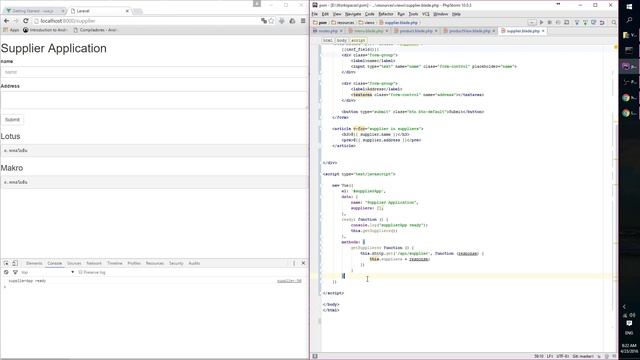Open the Windows action center notifications
Screen dimensions: 640x360
pos(629,323)
